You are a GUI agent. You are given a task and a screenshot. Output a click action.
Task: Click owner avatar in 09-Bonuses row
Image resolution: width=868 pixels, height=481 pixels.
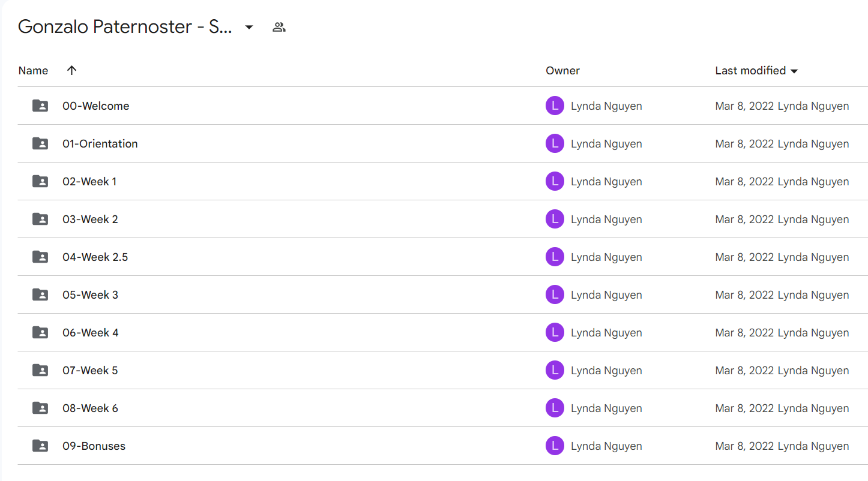(555, 446)
